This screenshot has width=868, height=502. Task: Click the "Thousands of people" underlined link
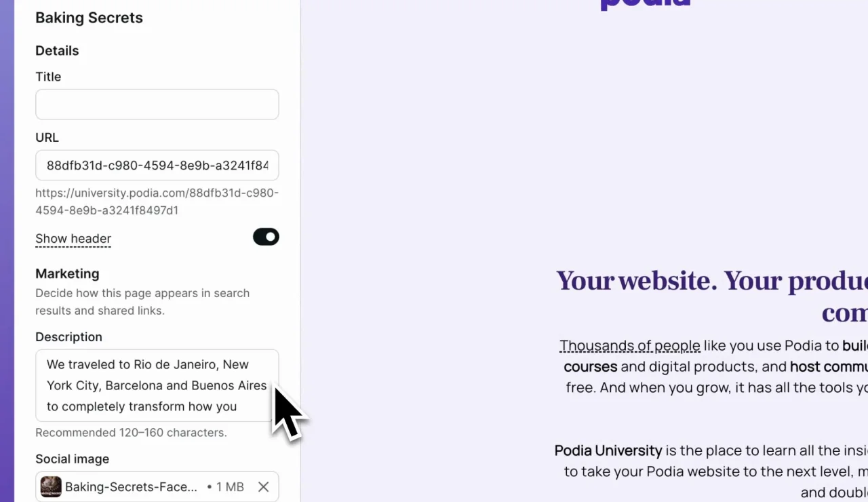[x=629, y=346]
